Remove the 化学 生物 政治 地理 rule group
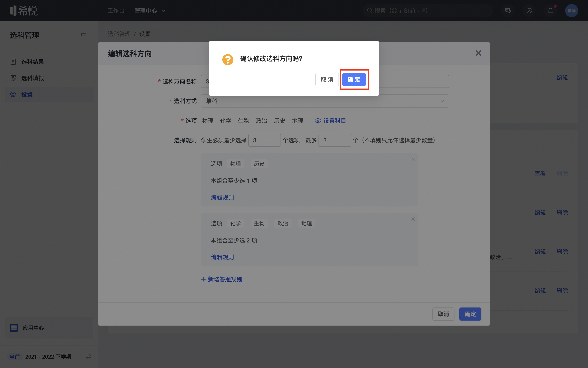The height and width of the screenshot is (368, 588). point(413,219)
